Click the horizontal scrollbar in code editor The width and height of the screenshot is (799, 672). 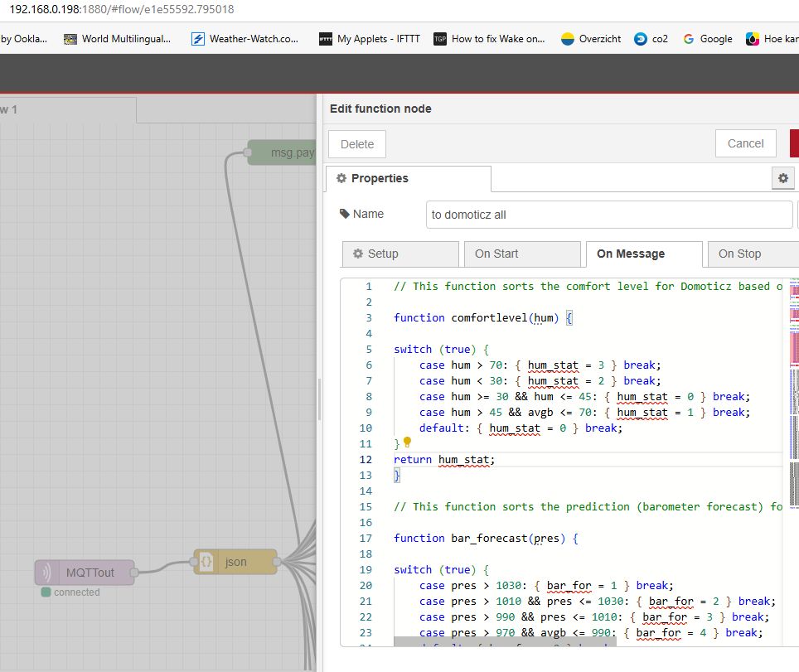tap(505, 641)
